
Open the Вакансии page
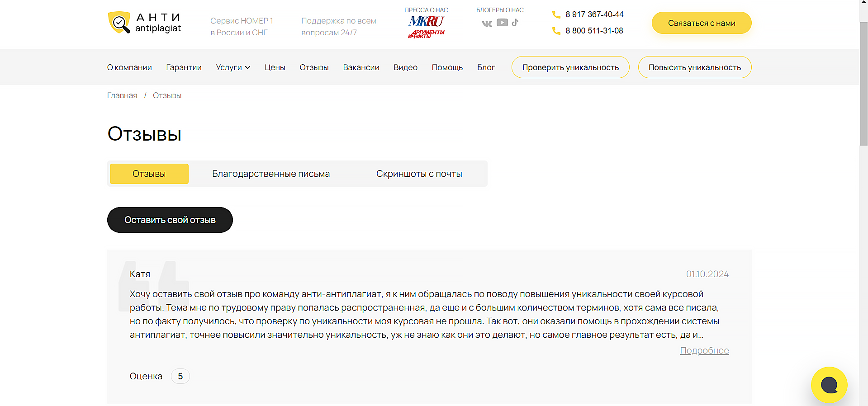coord(361,67)
